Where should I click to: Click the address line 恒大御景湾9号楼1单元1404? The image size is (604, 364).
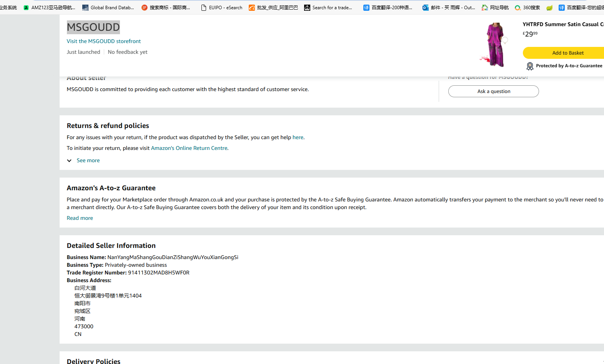coord(108,296)
